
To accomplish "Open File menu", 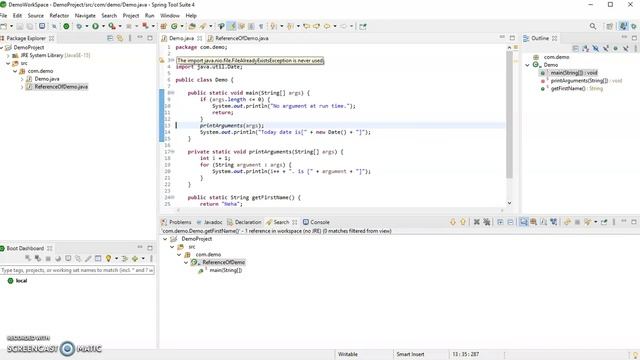I will click(x=3, y=16).
